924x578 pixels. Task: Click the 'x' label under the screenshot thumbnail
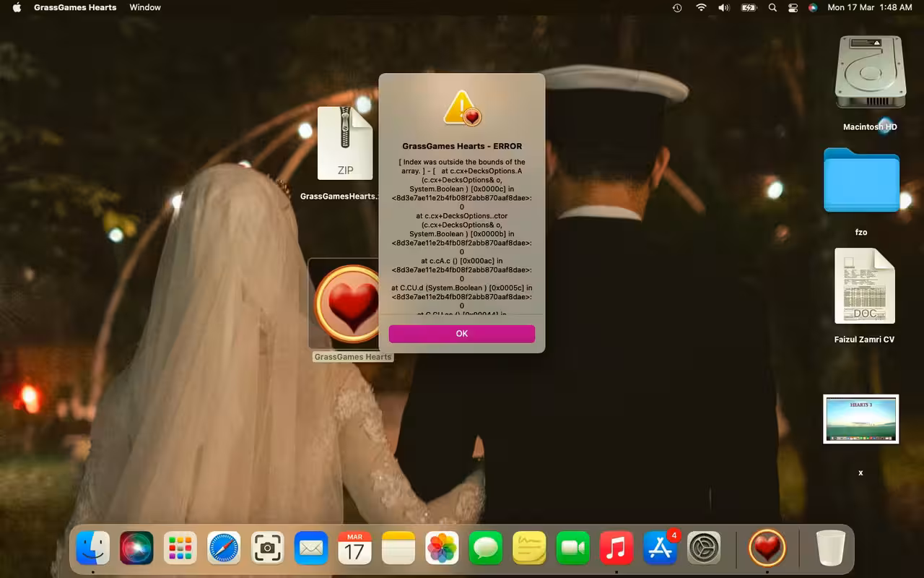point(860,473)
